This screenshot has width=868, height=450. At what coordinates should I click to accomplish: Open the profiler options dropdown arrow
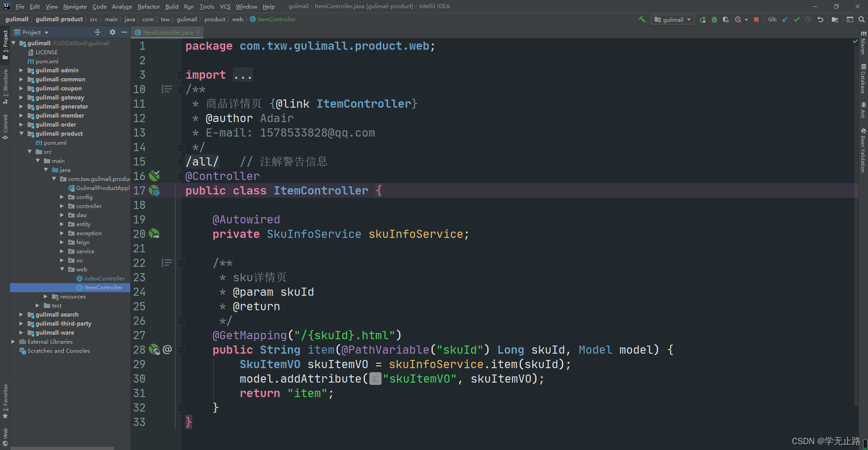pos(746,19)
